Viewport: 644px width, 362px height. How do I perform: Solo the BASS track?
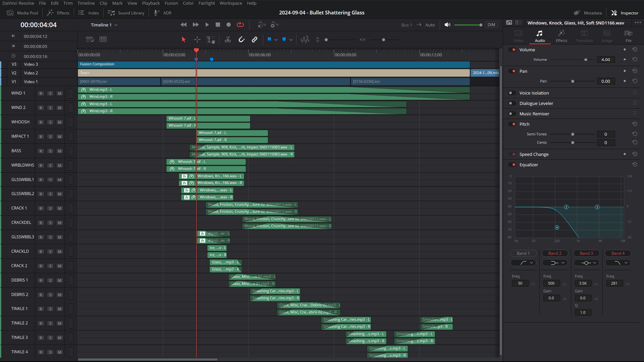pyautogui.click(x=50, y=151)
